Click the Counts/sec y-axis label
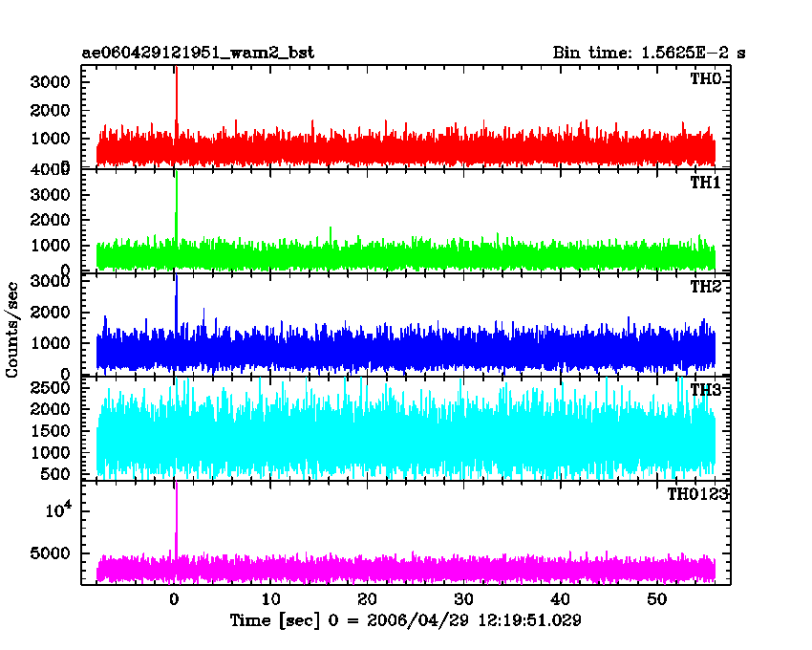The width and height of the screenshot is (812, 650). 11,330
